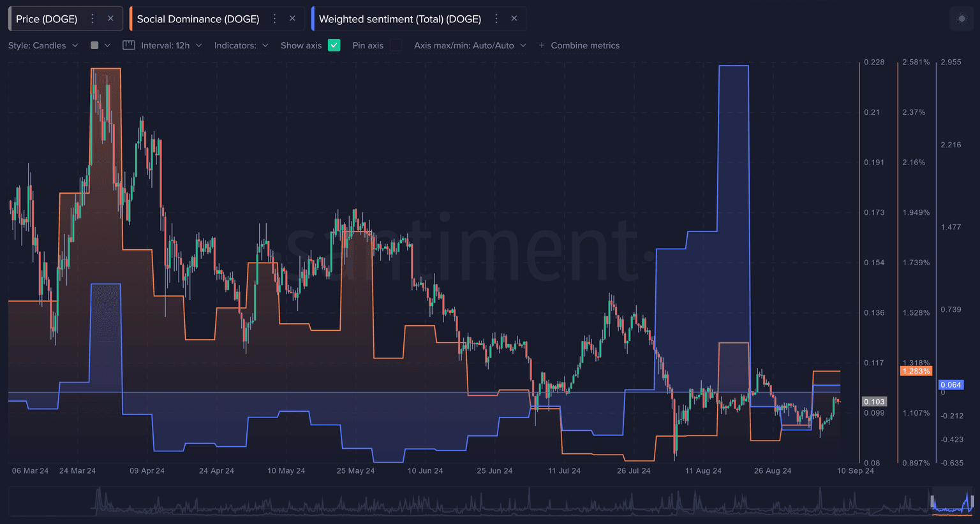The width and height of the screenshot is (980, 524).
Task: Uncheck the Show axis checkbox
Action: [334, 45]
